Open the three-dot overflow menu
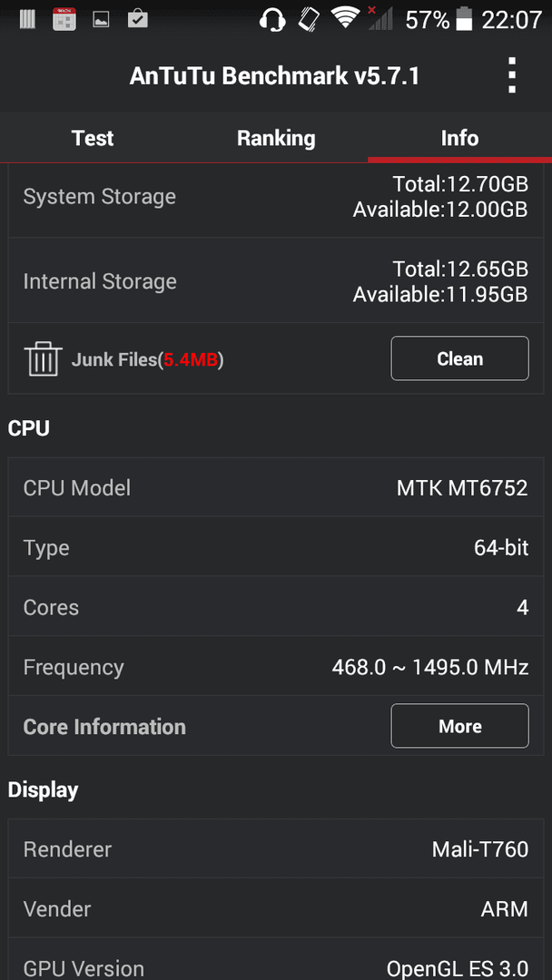This screenshot has height=980, width=552. (512, 75)
